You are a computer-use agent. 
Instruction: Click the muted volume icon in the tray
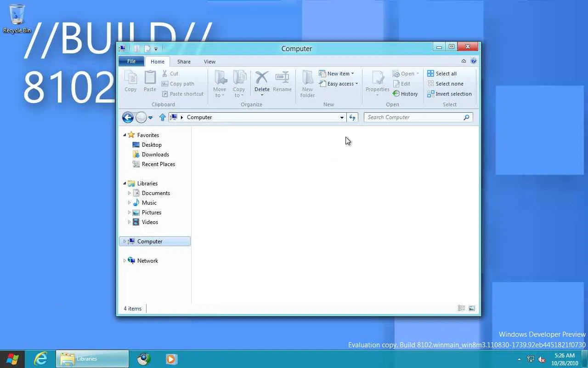click(x=542, y=359)
